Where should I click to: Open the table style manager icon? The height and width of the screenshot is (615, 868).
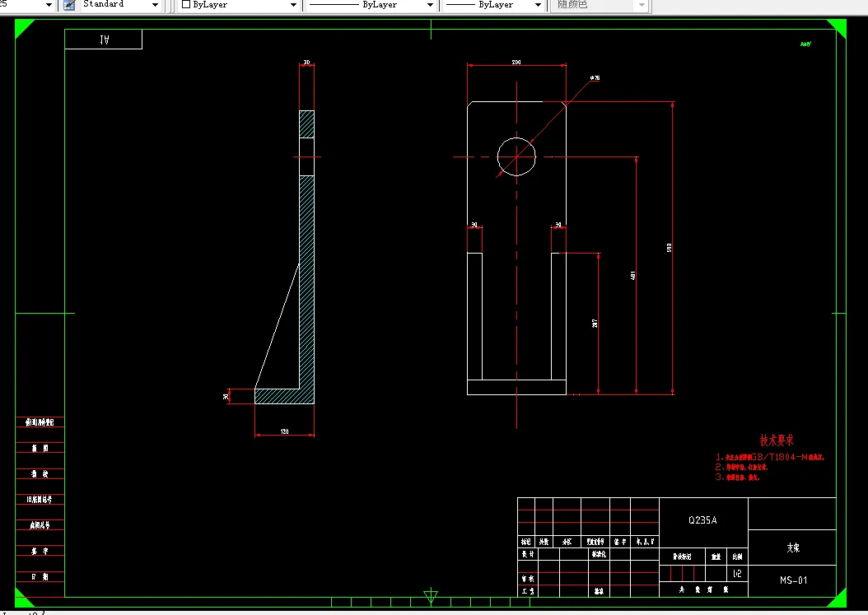(x=69, y=5)
